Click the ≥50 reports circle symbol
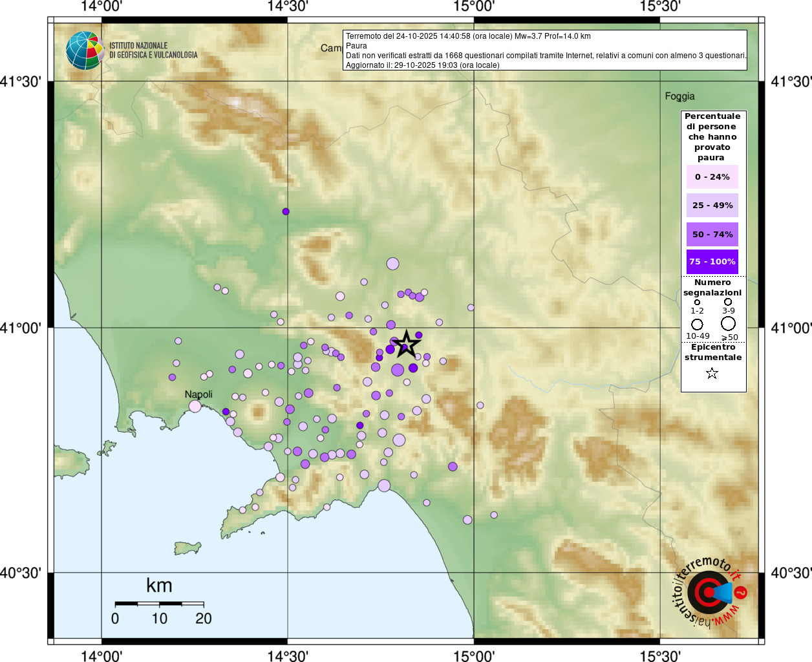812x662 pixels. click(729, 323)
